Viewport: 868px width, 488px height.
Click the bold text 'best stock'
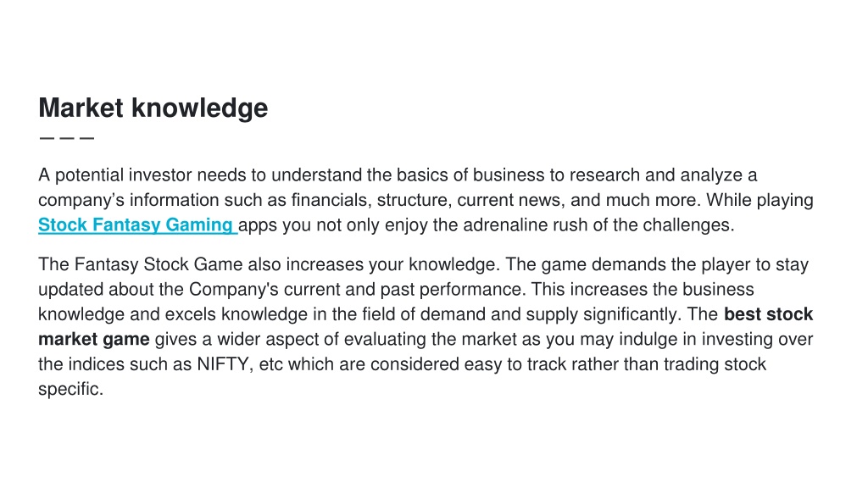768,314
